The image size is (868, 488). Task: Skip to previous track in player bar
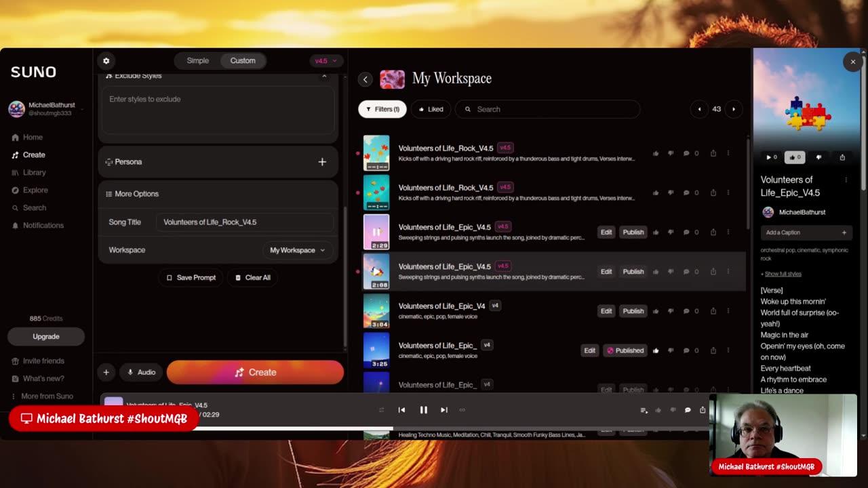point(401,409)
